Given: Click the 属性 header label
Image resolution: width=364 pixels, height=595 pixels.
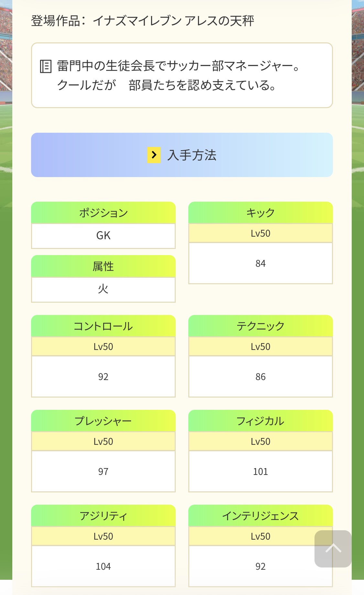Looking at the screenshot, I should (x=103, y=266).
